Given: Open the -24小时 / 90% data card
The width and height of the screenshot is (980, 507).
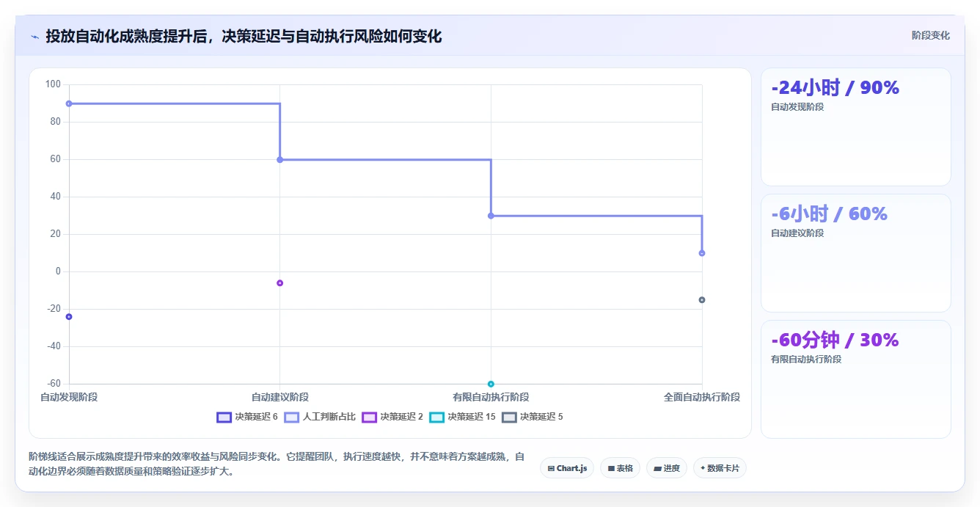Looking at the screenshot, I should tap(855, 127).
